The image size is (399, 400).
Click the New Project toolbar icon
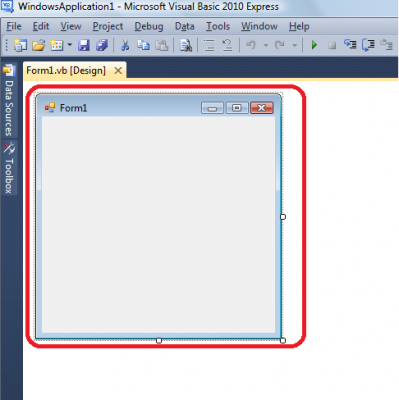(x=21, y=45)
